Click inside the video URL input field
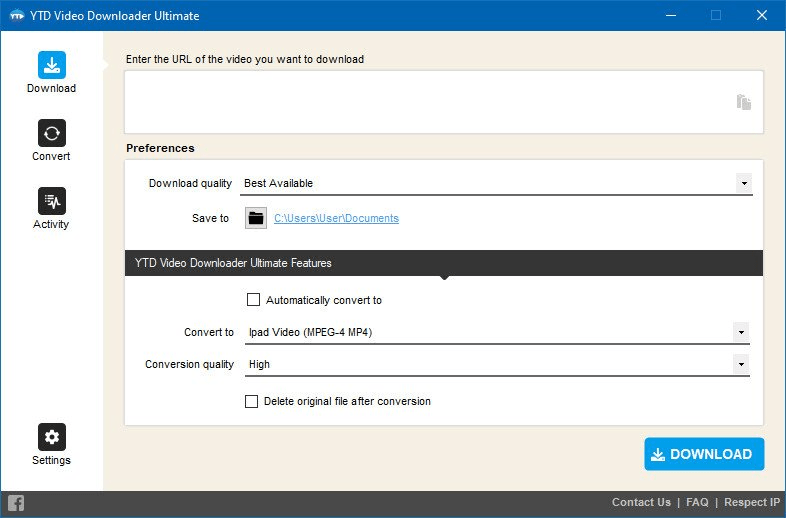Image resolution: width=786 pixels, height=518 pixels. click(x=420, y=102)
